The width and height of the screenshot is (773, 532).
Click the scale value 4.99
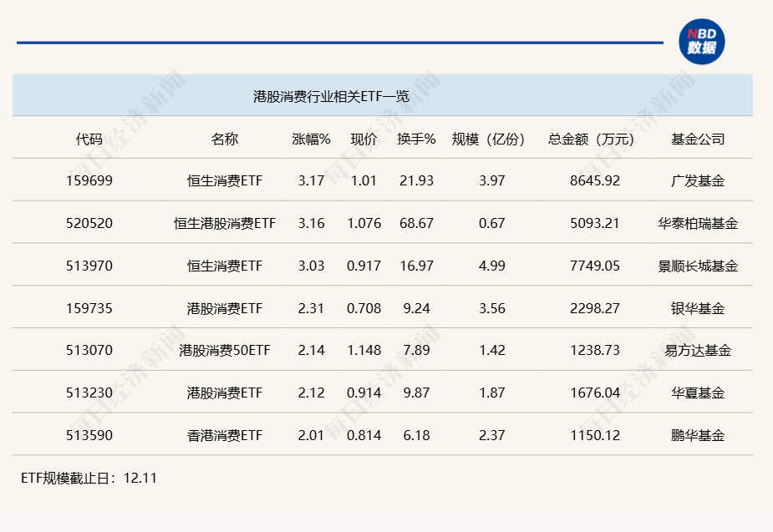492,266
